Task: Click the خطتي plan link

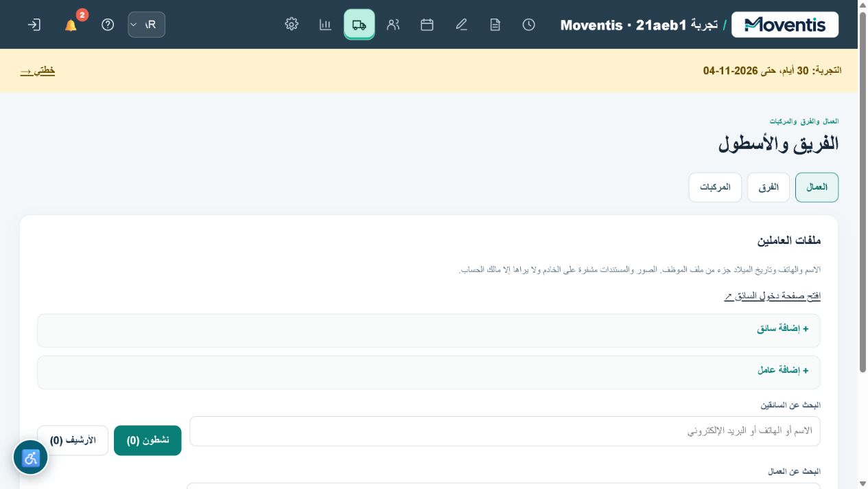Action: (x=38, y=71)
